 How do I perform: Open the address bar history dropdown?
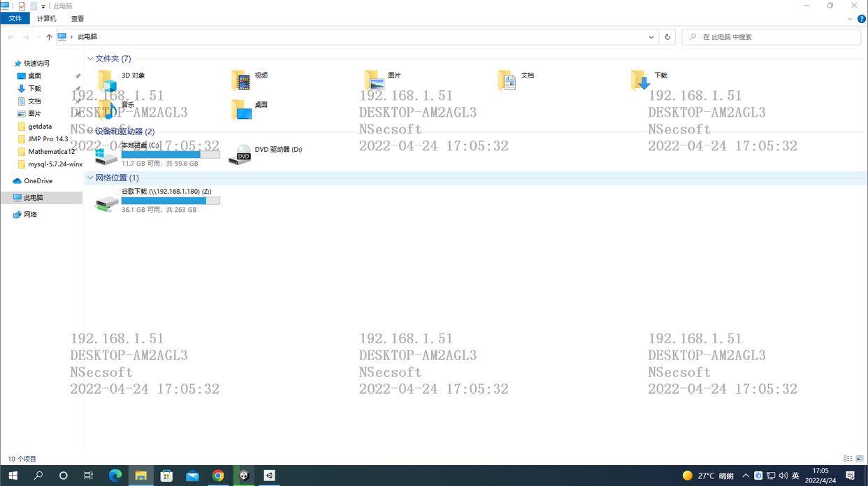(x=651, y=37)
